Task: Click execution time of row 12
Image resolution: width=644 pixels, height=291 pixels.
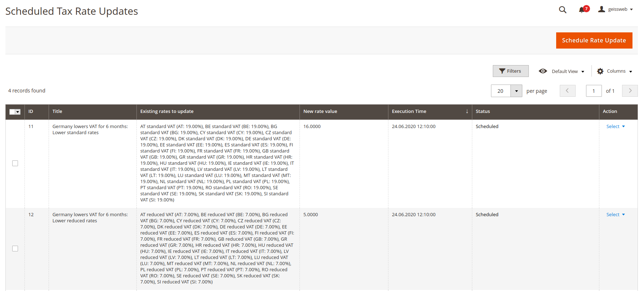Action: [414, 214]
